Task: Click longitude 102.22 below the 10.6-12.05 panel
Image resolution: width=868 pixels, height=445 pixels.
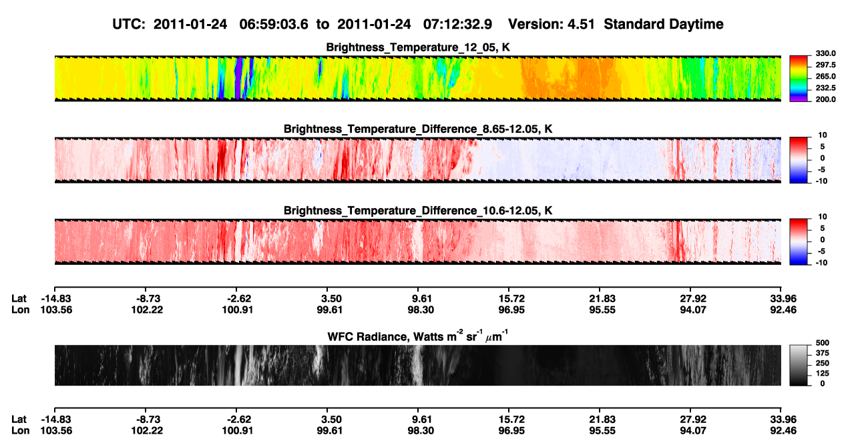Action: click(x=147, y=310)
